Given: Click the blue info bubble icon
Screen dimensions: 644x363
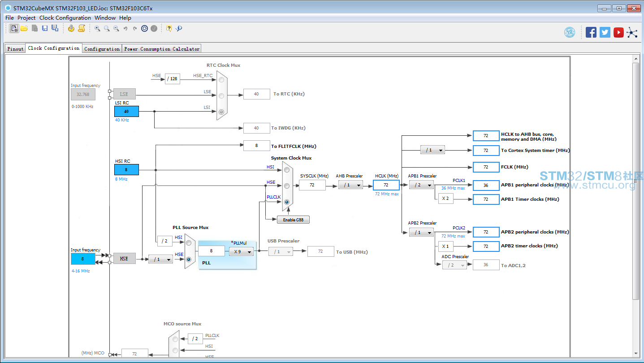Looking at the screenshot, I should (179, 28).
